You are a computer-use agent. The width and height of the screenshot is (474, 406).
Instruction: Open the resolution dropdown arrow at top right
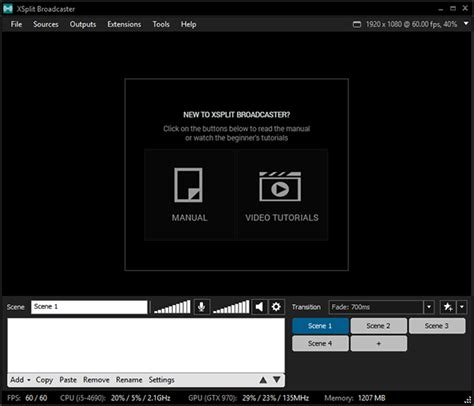tap(466, 24)
